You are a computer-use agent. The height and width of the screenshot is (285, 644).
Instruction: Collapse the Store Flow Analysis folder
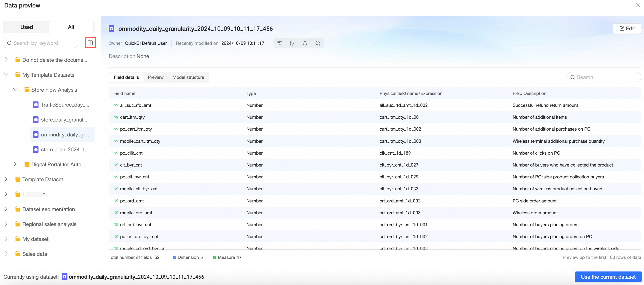[15, 89]
